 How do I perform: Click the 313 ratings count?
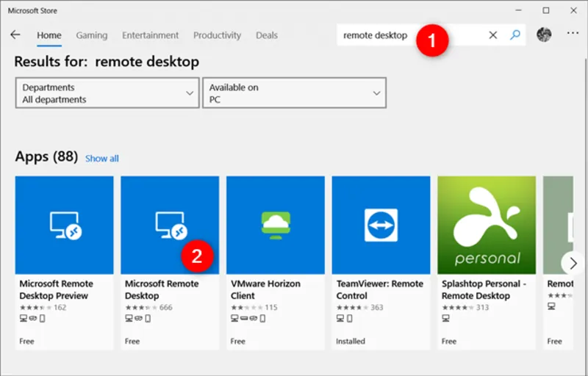[483, 308]
